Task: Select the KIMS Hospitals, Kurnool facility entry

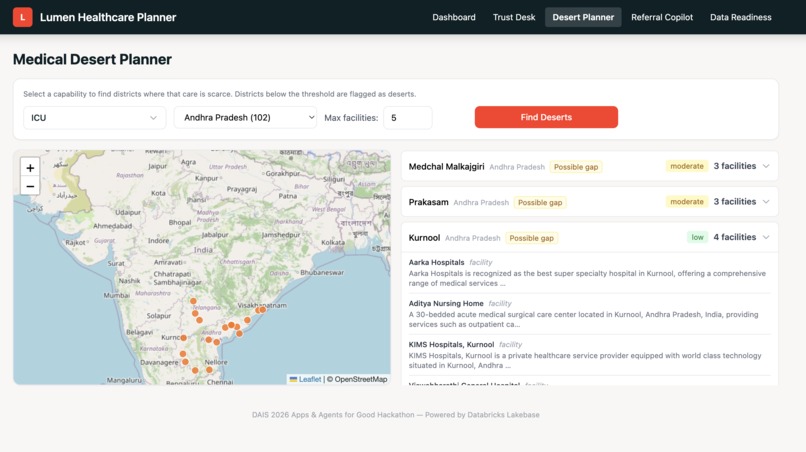Action: click(589, 355)
